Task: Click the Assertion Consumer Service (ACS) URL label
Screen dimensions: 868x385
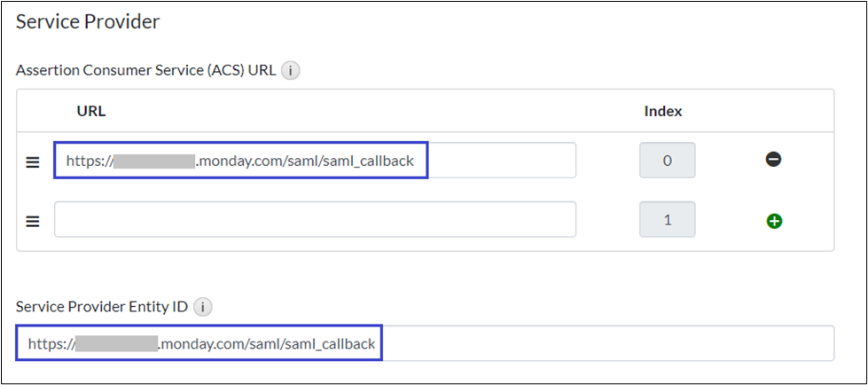Action: tap(145, 71)
